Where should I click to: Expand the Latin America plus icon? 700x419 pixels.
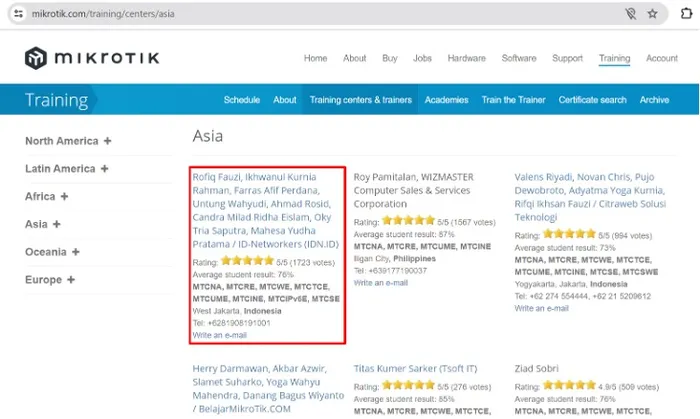104,169
